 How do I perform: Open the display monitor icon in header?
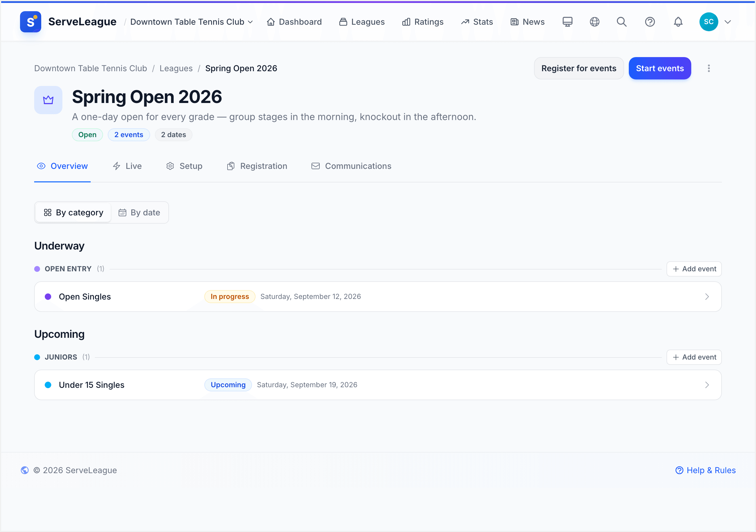click(567, 22)
